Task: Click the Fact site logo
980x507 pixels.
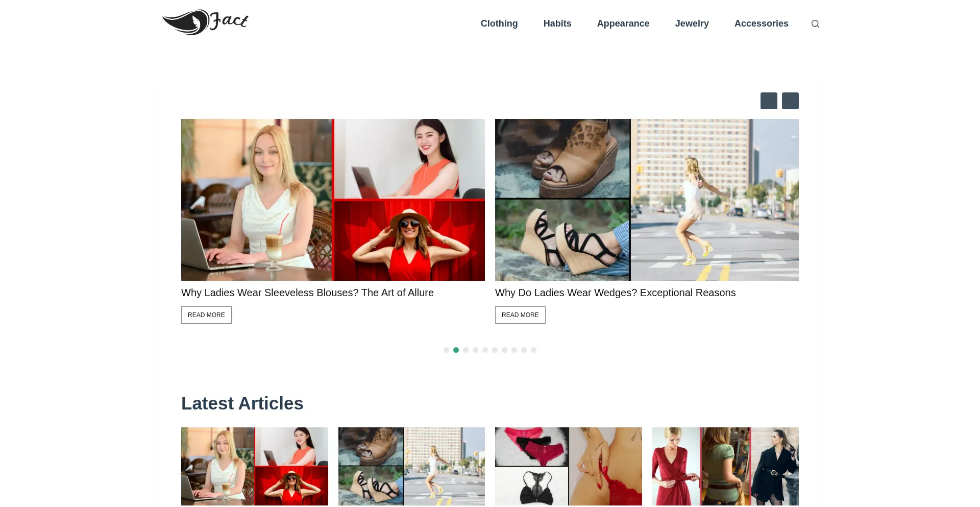Action: pyautogui.click(x=205, y=22)
